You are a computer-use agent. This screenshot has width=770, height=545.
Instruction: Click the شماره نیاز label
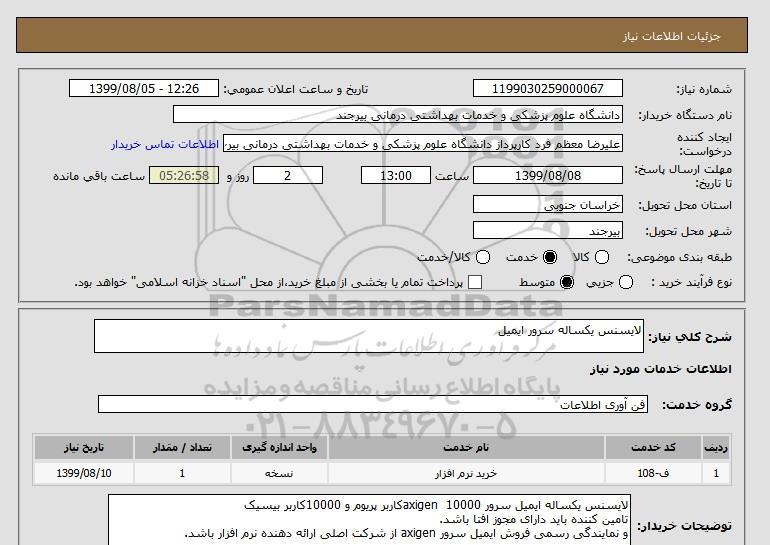point(704,89)
